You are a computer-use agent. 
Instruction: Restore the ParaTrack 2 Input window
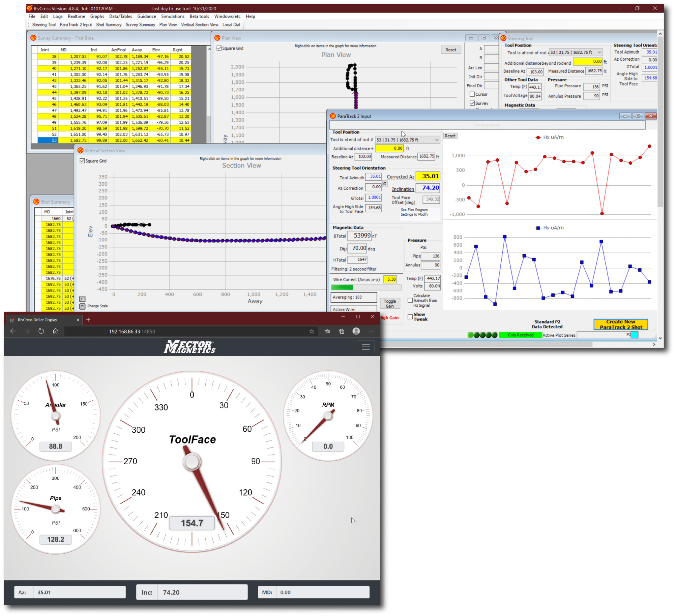tap(637, 116)
